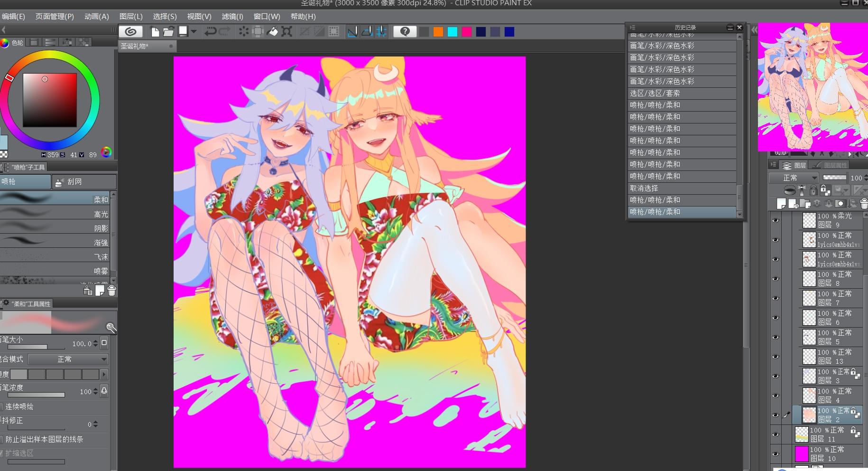Click the sub tool detail wrench icon

pyautogui.click(x=111, y=327)
